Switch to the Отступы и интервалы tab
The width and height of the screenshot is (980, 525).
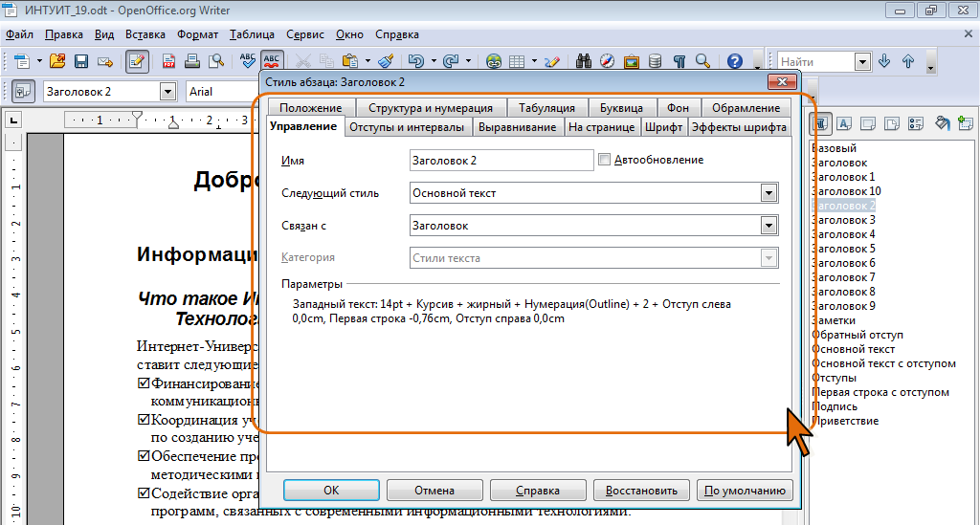(407, 127)
